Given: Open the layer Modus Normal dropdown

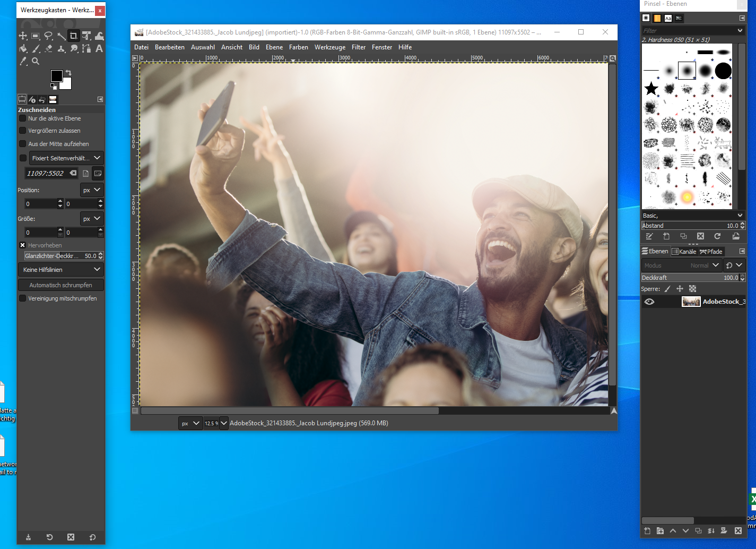Looking at the screenshot, I should coord(705,265).
